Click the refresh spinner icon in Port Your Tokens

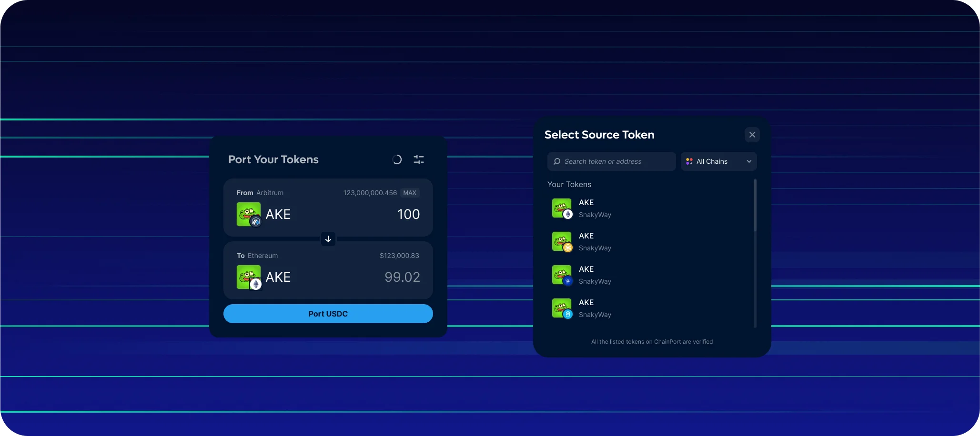[x=397, y=160]
